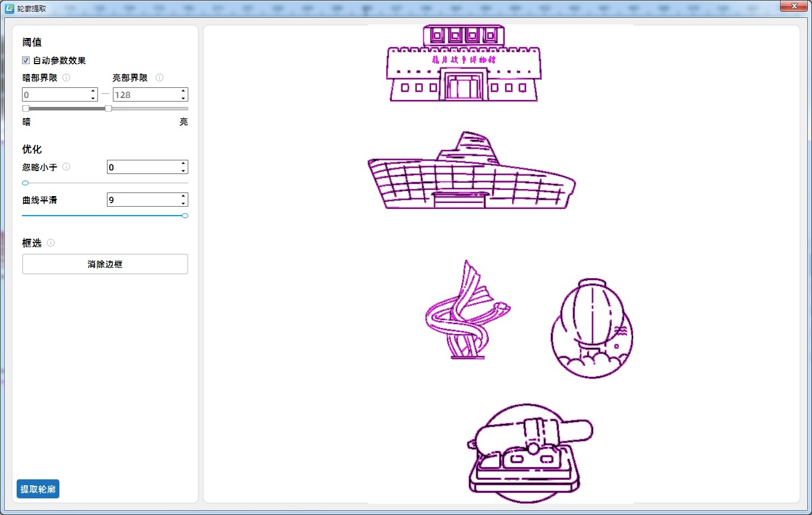Toggle the 自动参数效果 checkbox
812x515 pixels.
point(26,61)
